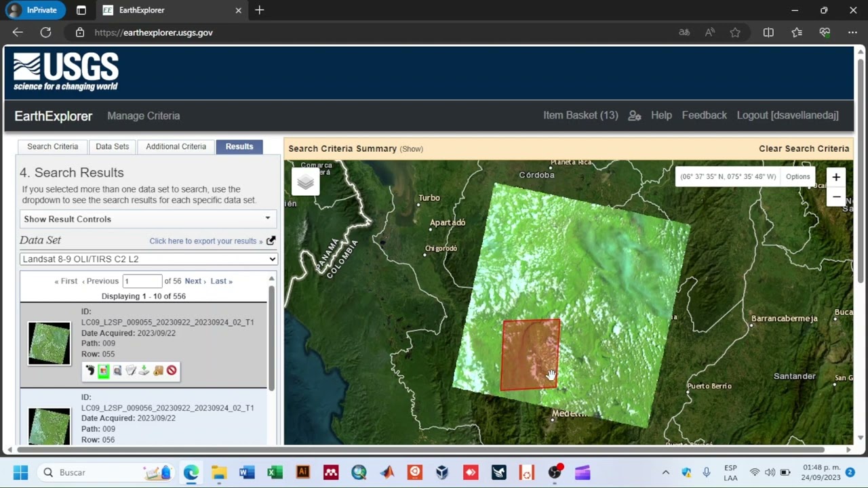Open the Data Set dropdown
The height and width of the screenshot is (488, 868).
point(149,259)
